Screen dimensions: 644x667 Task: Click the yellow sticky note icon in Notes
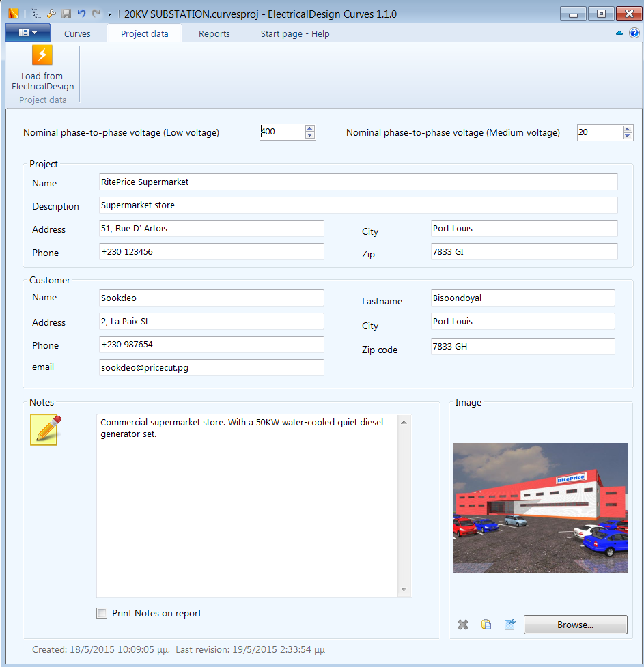point(43,429)
